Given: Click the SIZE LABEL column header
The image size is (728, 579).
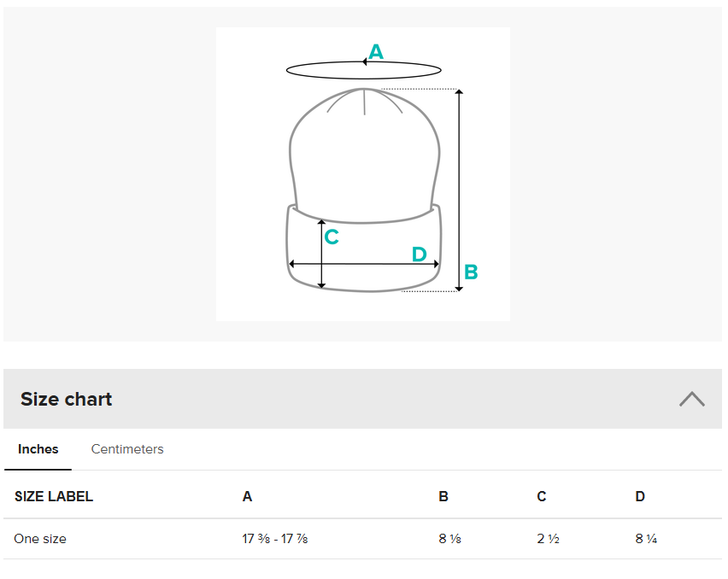Looking at the screenshot, I should point(54,496).
